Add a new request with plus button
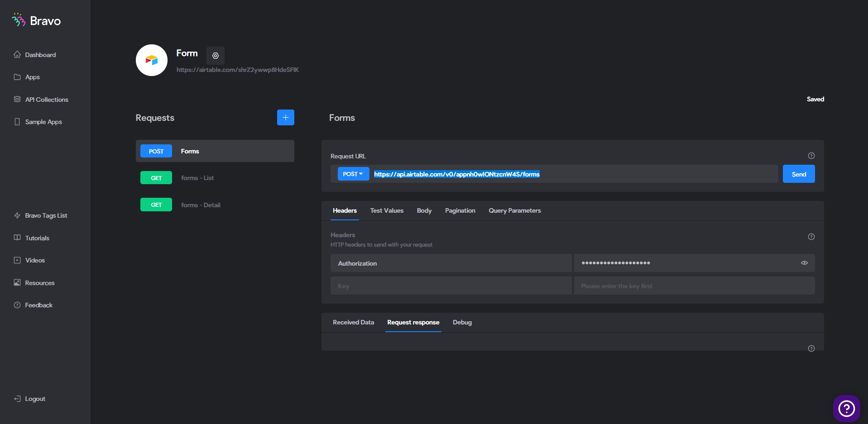 pyautogui.click(x=286, y=118)
